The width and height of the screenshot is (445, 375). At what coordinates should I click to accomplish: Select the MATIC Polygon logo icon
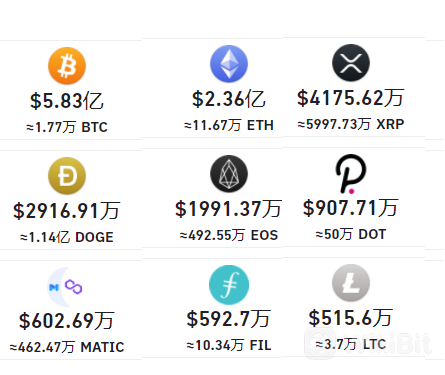click(x=65, y=287)
